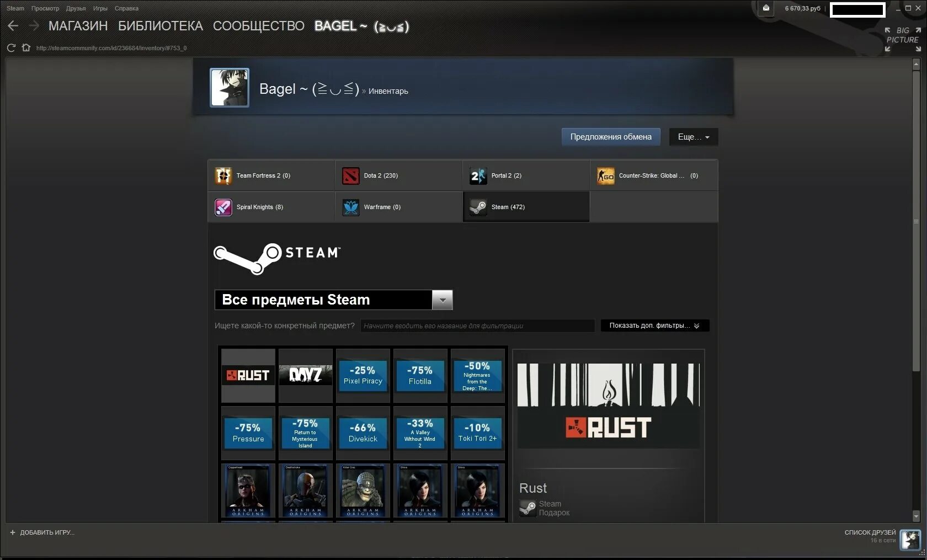The height and width of the screenshot is (560, 927).
Task: Select the -75% Flotilla coupon
Action: [x=420, y=375]
